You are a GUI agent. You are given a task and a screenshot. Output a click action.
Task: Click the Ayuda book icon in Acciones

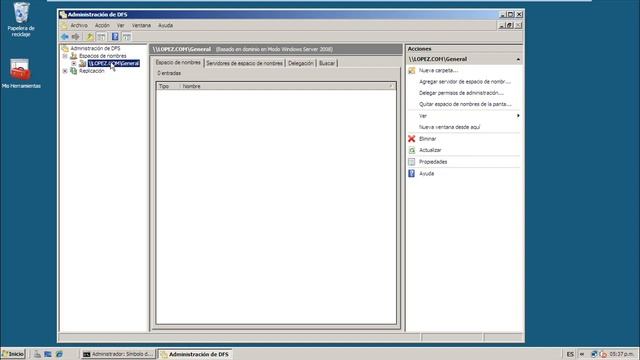(411, 173)
